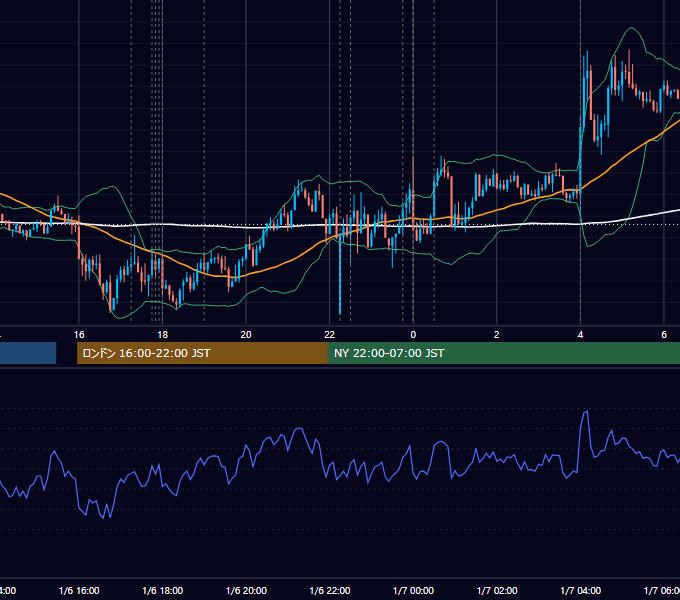
Task: Click the 2 hour label on upper axis
Action: 497,335
